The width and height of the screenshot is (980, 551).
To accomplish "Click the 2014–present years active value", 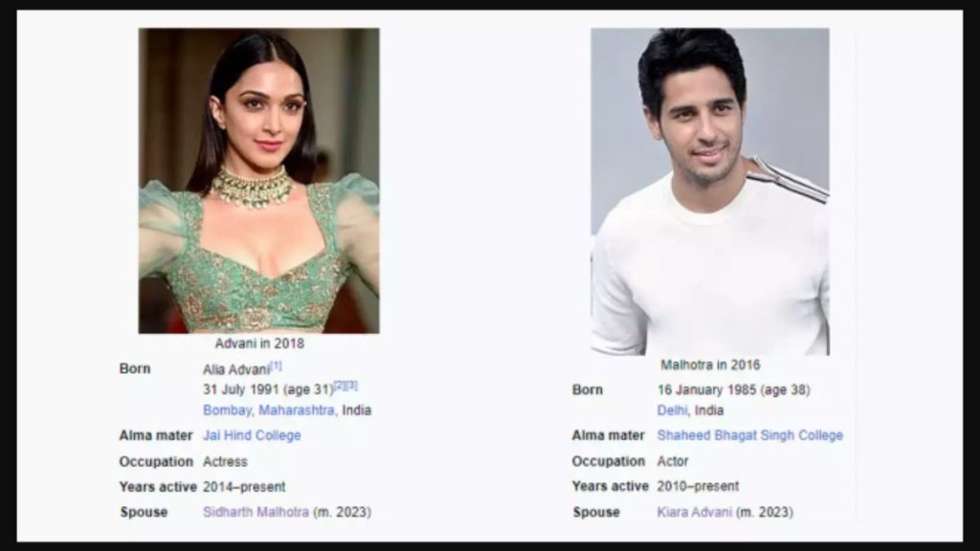I will pos(244,487).
